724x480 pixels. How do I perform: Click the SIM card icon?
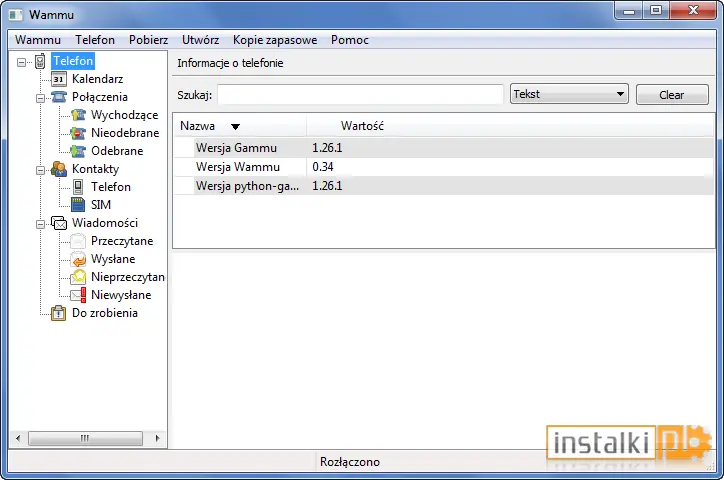(78, 205)
